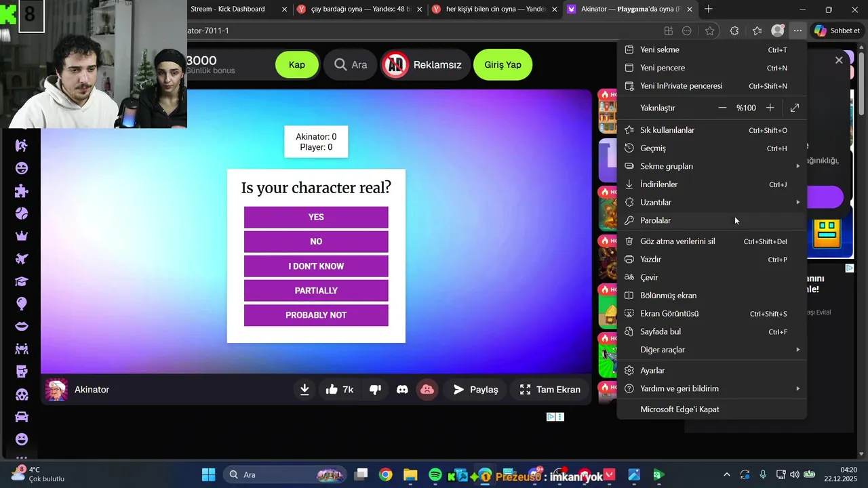The image size is (868, 488).
Task: Click the full screen arrows next to zoom
Action: pyautogui.click(x=795, y=108)
